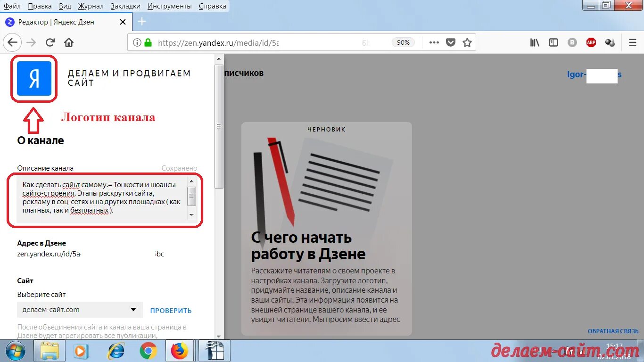Open the Windows Start button
Screen dimensions: 644x362
(x=17, y=351)
